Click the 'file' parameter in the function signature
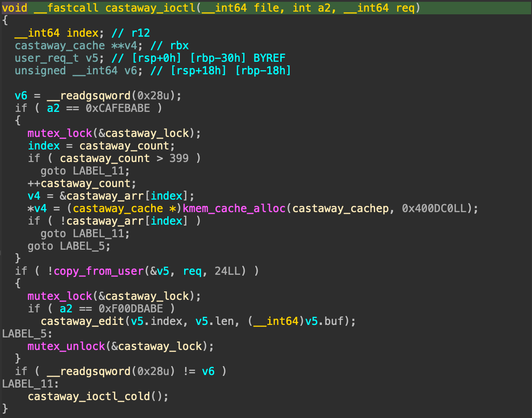The width and height of the screenshot is (532, 418). (x=266, y=8)
